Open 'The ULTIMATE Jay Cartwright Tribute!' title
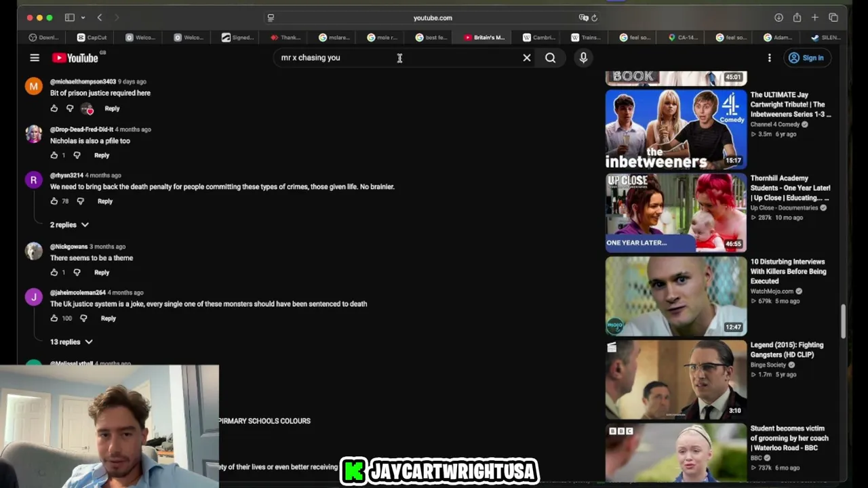This screenshot has height=488, width=868. coord(791,104)
